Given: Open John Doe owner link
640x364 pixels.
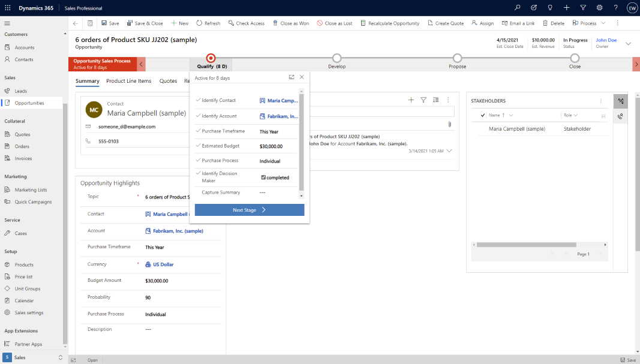Looking at the screenshot, I should click(x=606, y=40).
